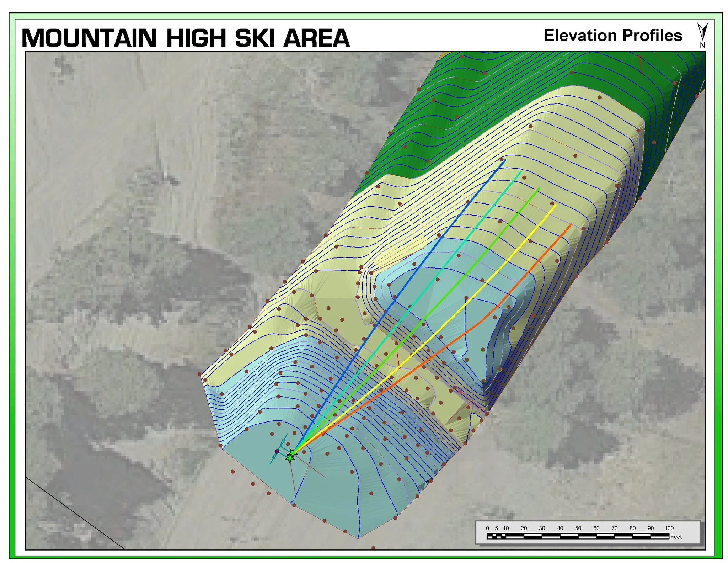Select the "MOUNTAIN HIGH SKI AREA" title

pos(186,38)
